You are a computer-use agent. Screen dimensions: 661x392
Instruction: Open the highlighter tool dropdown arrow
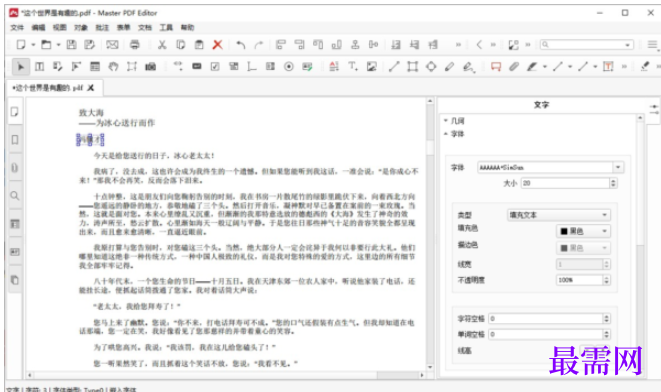tap(545, 67)
